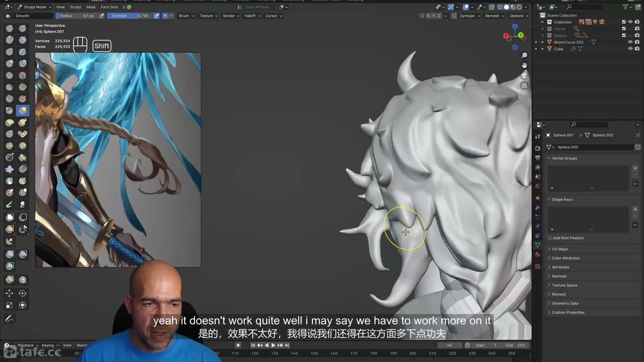Select the Pose brush
644x362 pixels.
[x=22, y=134]
